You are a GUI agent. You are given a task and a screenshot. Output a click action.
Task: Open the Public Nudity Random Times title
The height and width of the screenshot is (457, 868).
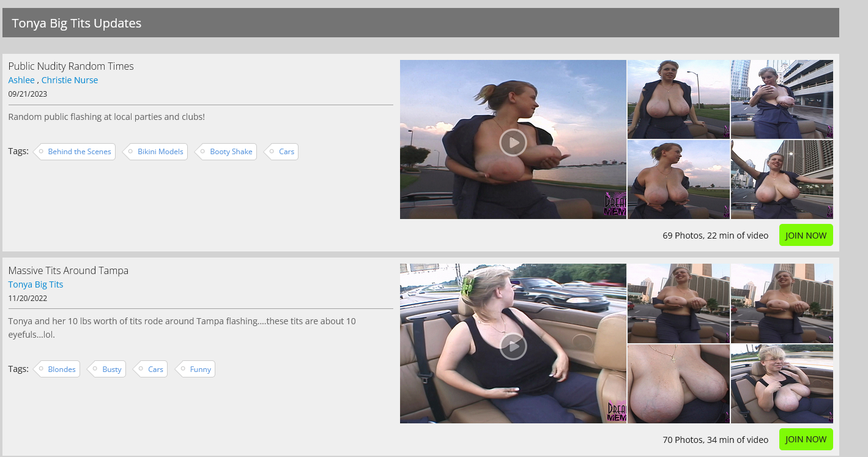pos(71,66)
